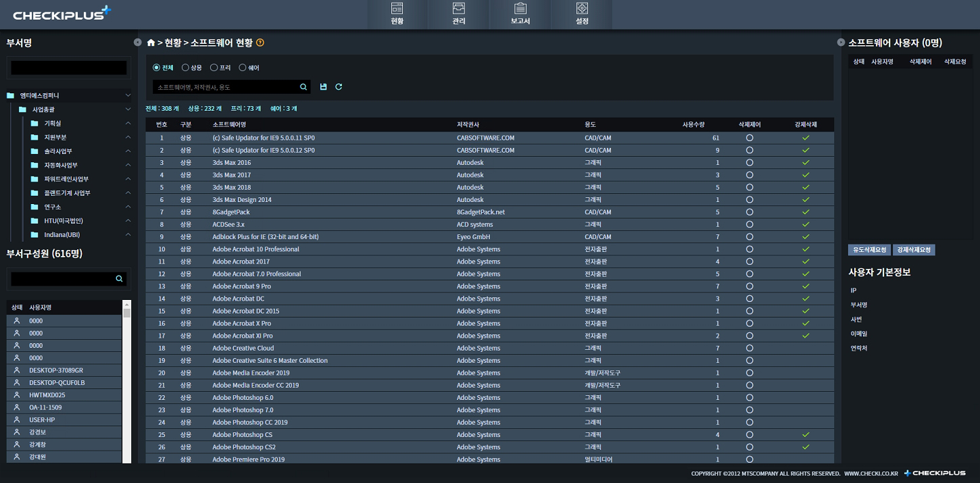980x483 pixels.
Task: Click the 부서명 search input field
Action: [69, 68]
